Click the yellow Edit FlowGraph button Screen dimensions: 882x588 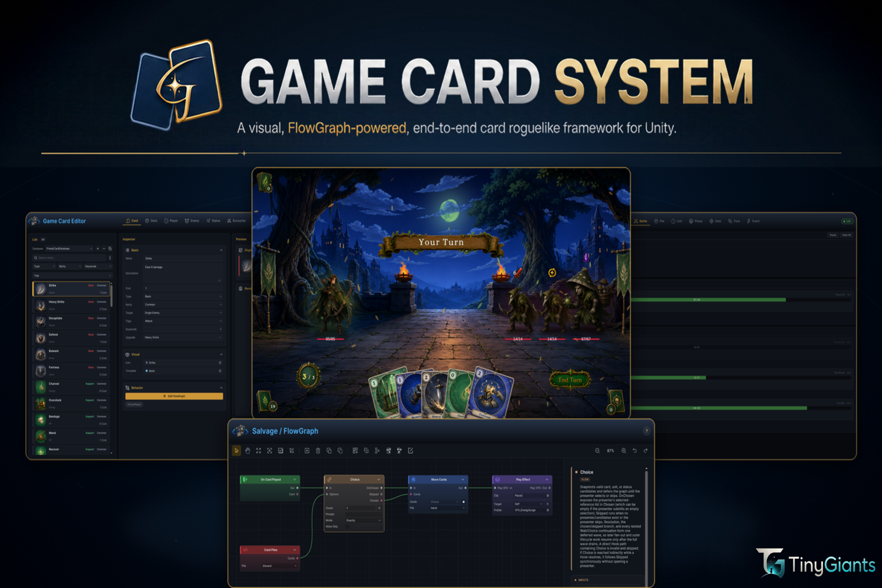(x=174, y=396)
